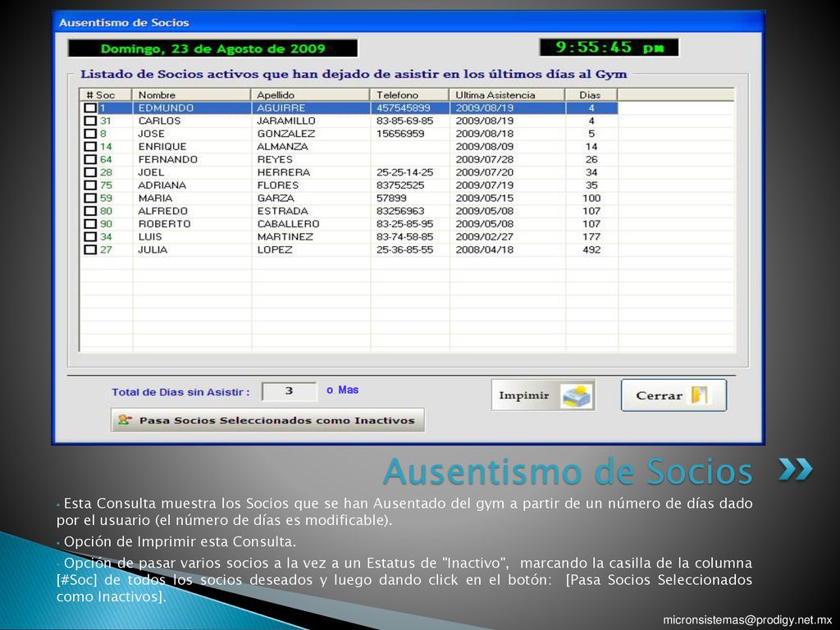This screenshot has height=630, width=840.
Task: Sort by the Telefono column header
Action: 409,95
